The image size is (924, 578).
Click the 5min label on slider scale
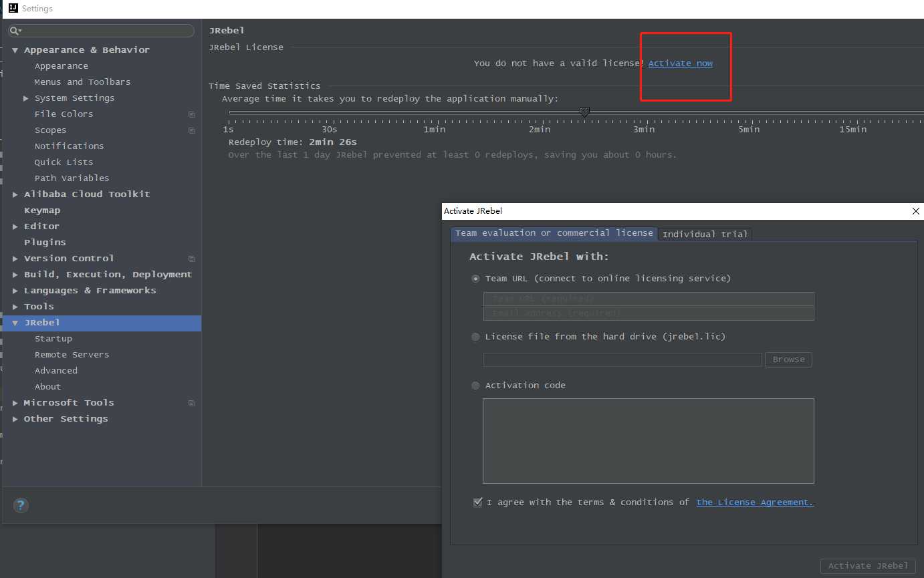(x=749, y=130)
